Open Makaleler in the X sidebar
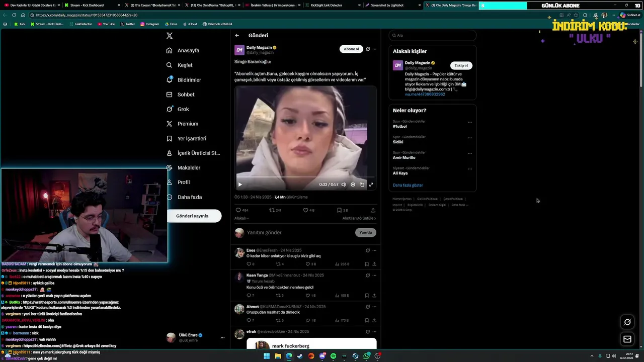Screen dimensions: 644x362 tap(183, 167)
